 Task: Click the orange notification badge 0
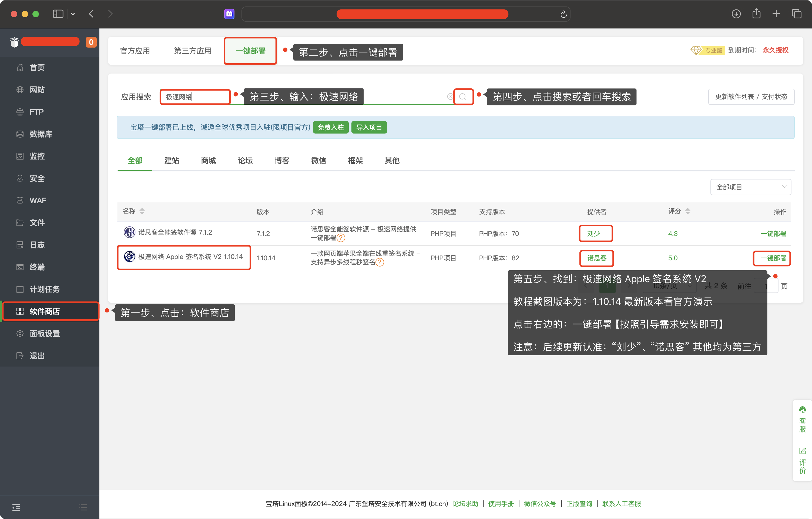click(x=91, y=42)
